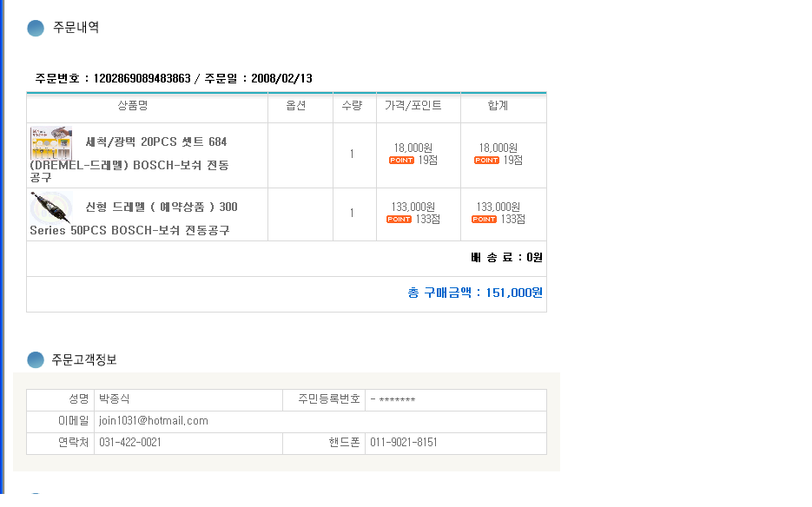Open the 신형 드레멜 300 Series product thumbnail

pyautogui.click(x=51, y=208)
